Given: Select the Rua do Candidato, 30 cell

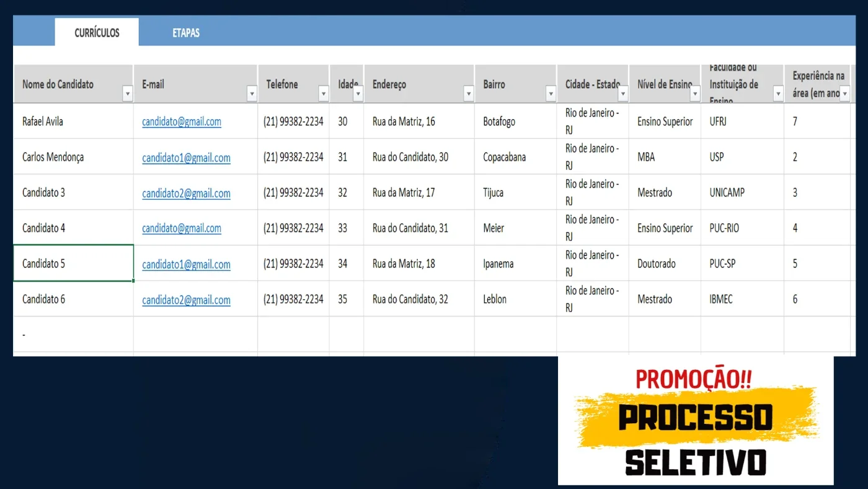Looking at the screenshot, I should tap(419, 157).
